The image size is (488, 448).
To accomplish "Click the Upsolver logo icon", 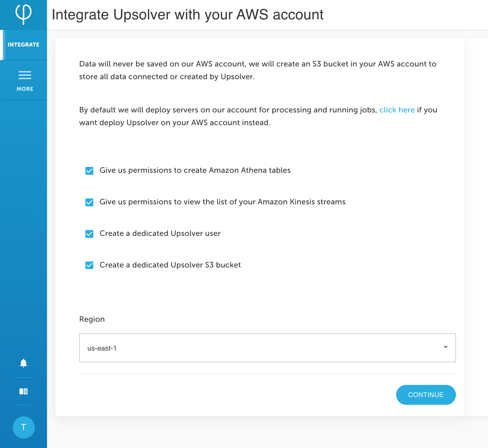I will 24,14.
